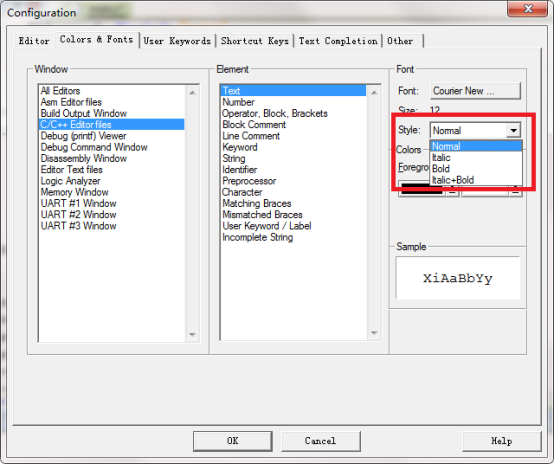The width and height of the screenshot is (554, 464).
Task: Select All Editors in Window list
Action: point(112,90)
